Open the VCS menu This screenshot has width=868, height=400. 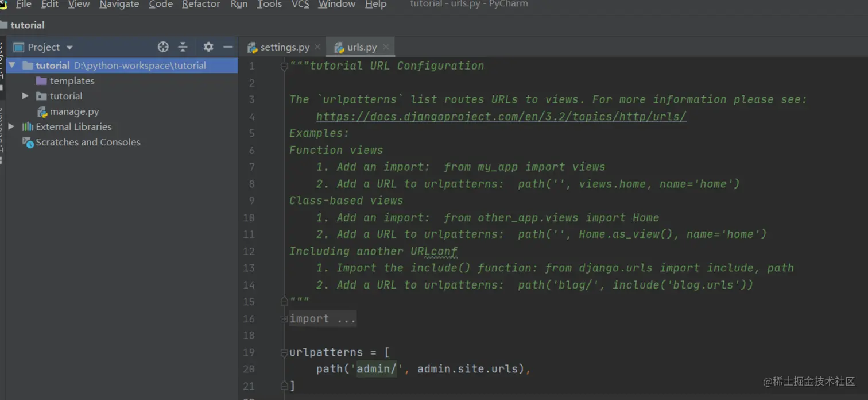(300, 5)
